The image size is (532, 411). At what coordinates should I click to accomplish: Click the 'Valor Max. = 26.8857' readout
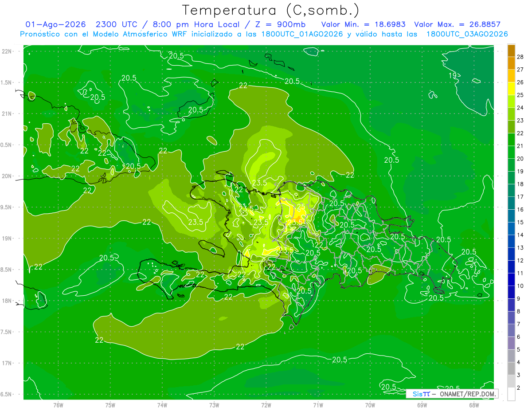[457, 24]
